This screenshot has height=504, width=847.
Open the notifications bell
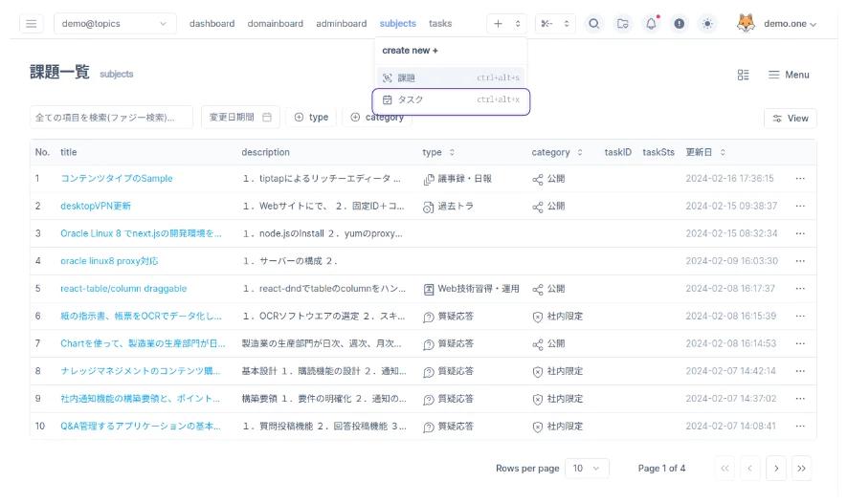click(x=651, y=24)
